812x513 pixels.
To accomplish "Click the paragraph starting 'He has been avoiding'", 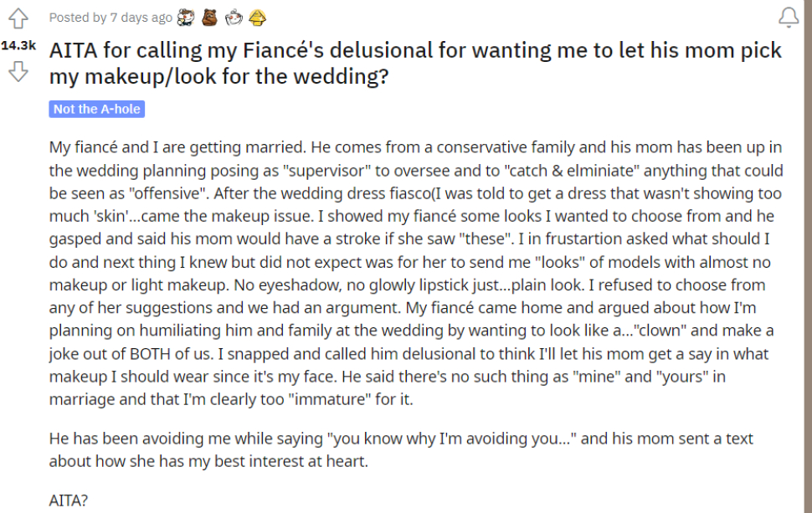I will 401,450.
